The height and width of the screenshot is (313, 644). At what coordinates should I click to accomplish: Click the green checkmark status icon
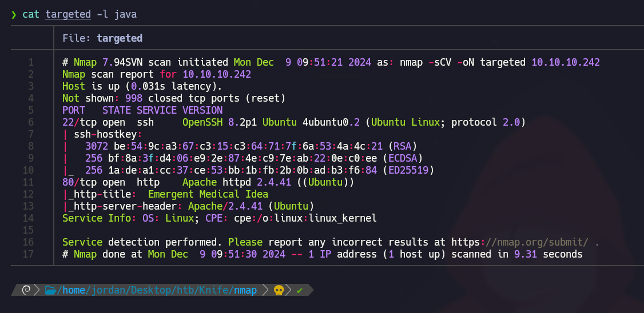(300, 291)
